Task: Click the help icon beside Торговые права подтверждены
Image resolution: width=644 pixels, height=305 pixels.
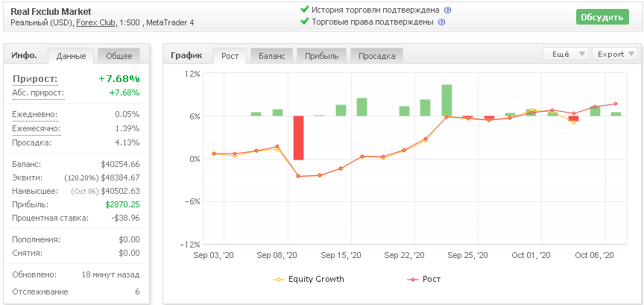Action: (x=441, y=22)
